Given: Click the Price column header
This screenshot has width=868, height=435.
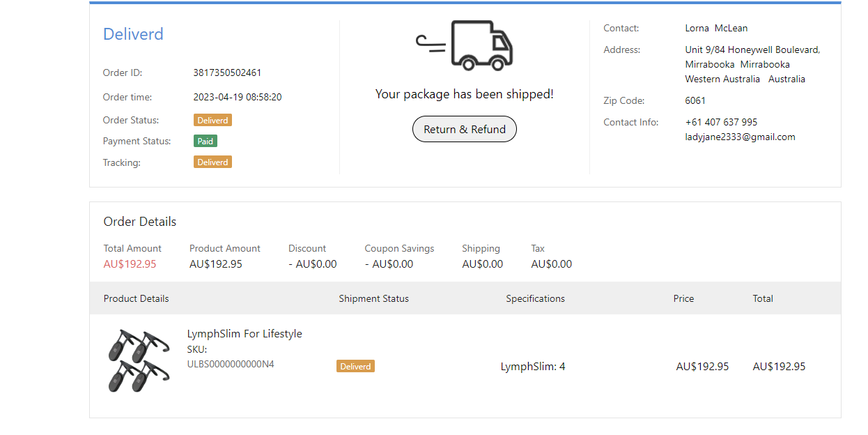Looking at the screenshot, I should pos(683,298).
